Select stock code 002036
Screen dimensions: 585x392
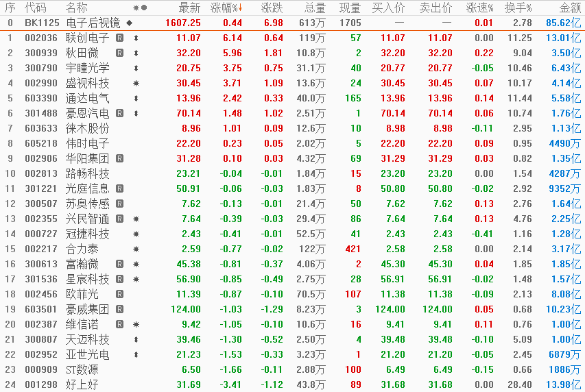pos(41,38)
